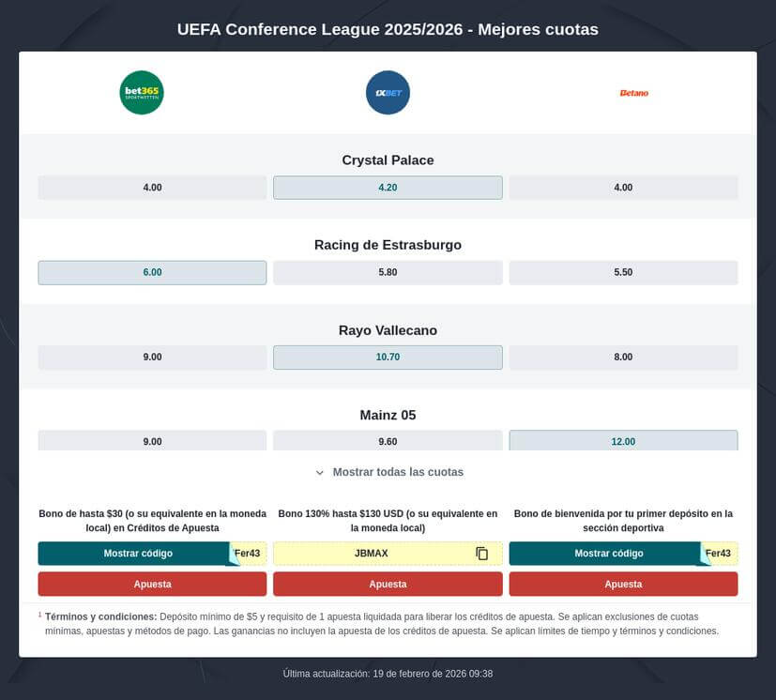Viewport: 776px width, 700px height.
Task: Select the 12.00 odds for Mainz 05
Action: tap(623, 440)
